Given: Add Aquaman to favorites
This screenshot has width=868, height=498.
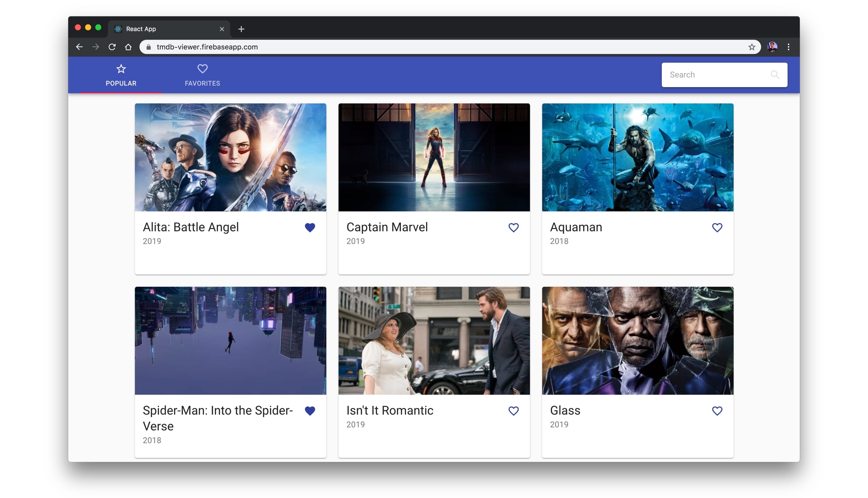Looking at the screenshot, I should pos(717,227).
